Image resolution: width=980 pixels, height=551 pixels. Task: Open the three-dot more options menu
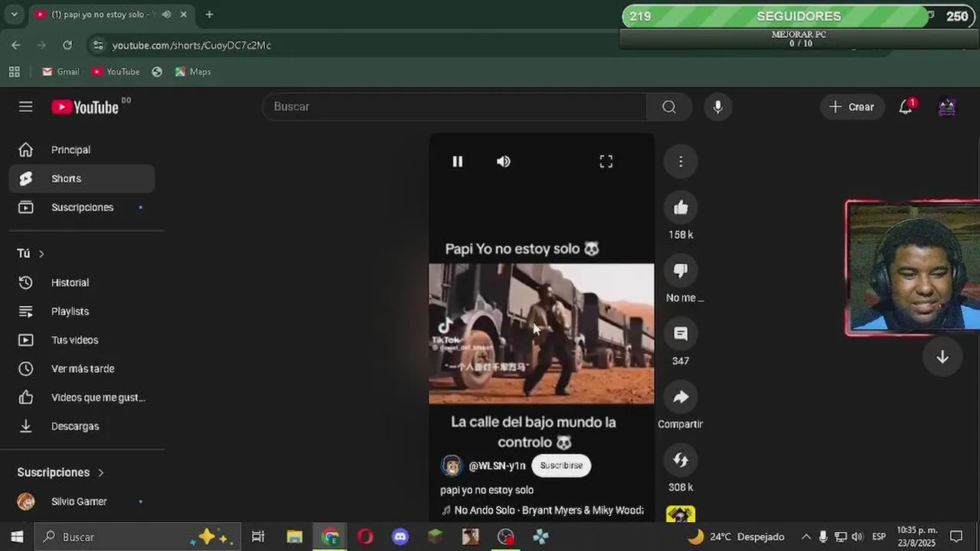681,161
